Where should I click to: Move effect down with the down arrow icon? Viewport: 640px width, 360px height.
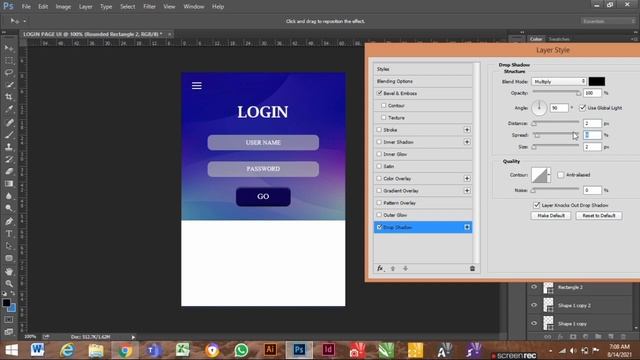click(x=405, y=269)
